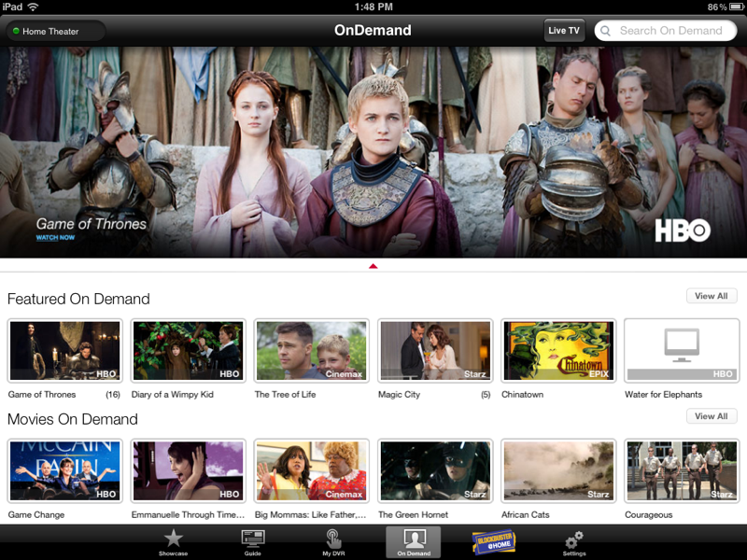Switch to Live TV

564,31
